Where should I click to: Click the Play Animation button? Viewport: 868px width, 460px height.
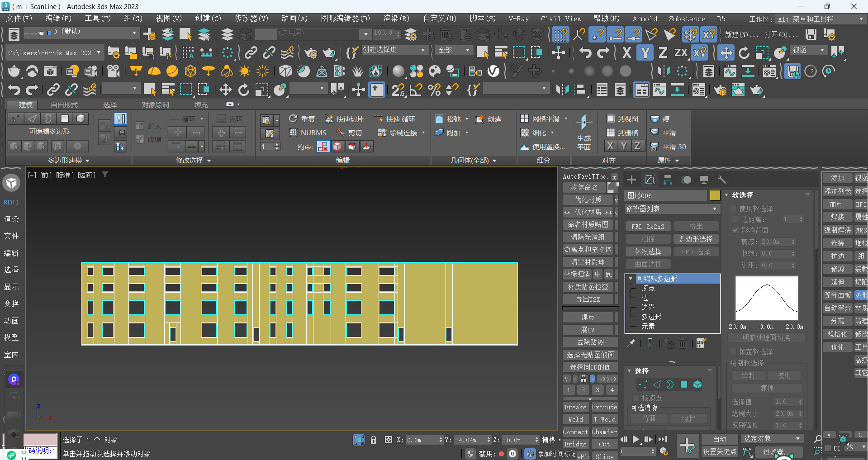coord(636,439)
